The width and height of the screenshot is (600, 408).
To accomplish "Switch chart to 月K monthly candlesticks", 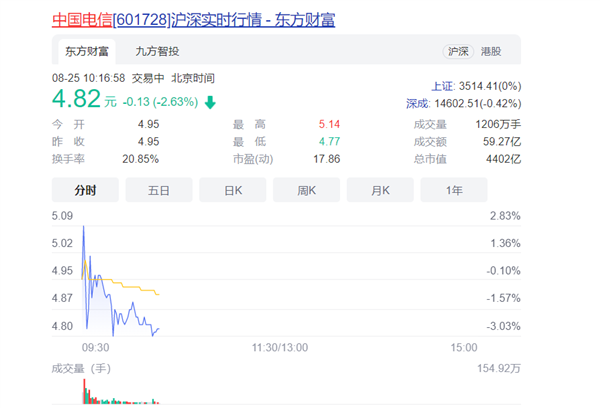I will [x=379, y=190].
